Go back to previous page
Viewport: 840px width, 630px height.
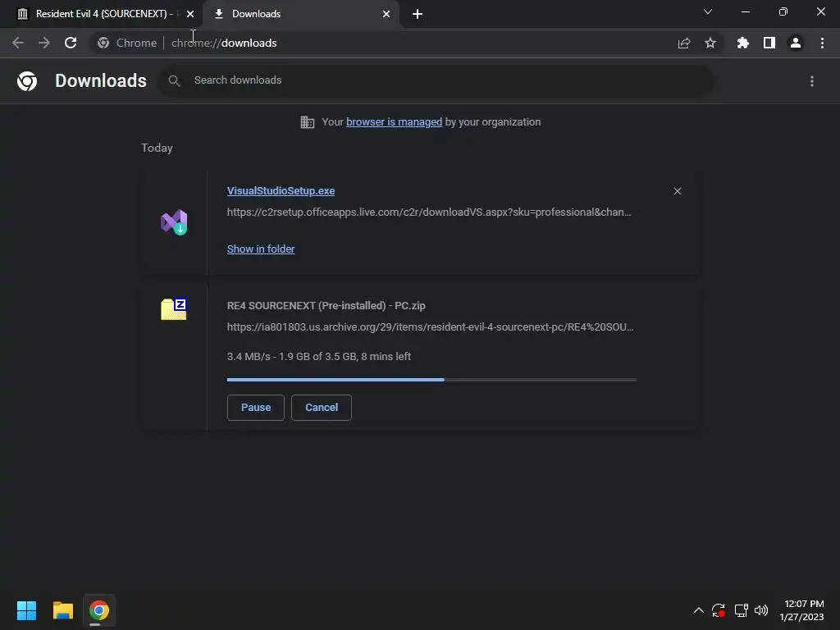tap(18, 43)
